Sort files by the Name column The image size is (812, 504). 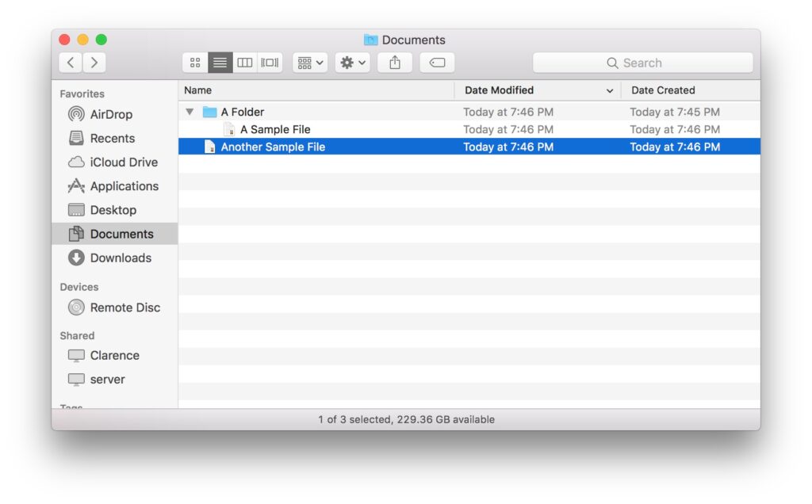(x=197, y=90)
